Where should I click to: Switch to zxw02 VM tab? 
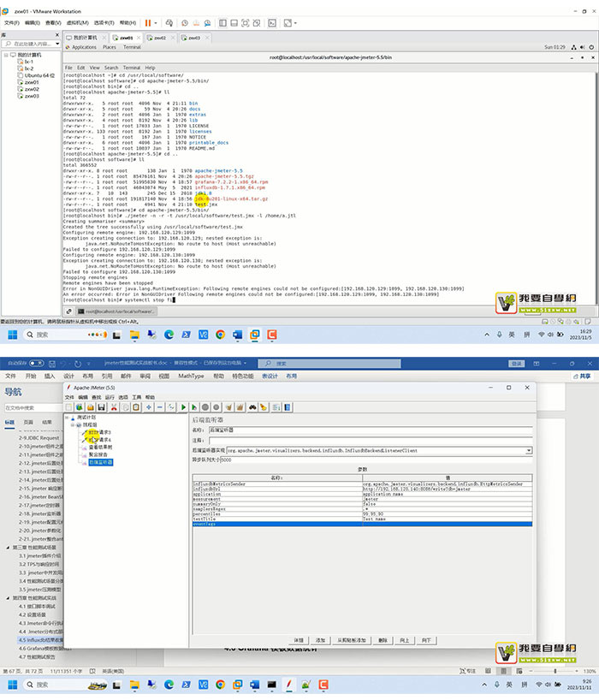click(160, 38)
